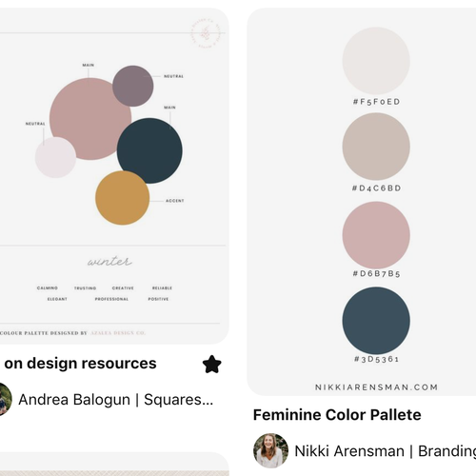The width and height of the screenshot is (476, 476).
Task: Select the #3D5361 navy swatch
Action: pyautogui.click(x=376, y=321)
